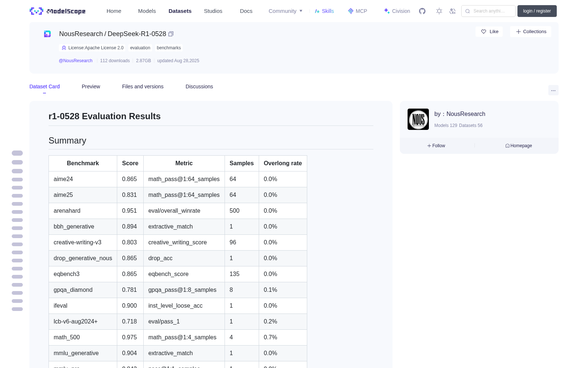Click the NousResearch name in title
Viewport: 588px width, 368px height.
coord(81,34)
